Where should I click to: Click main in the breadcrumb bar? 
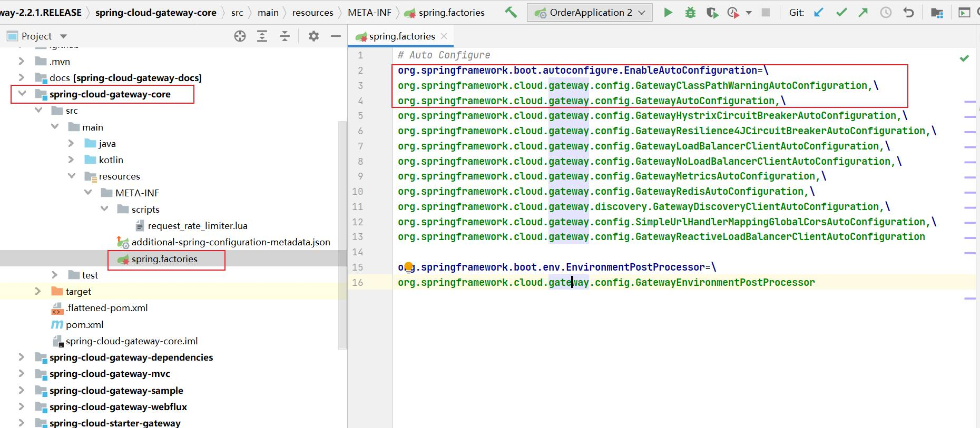pos(268,13)
